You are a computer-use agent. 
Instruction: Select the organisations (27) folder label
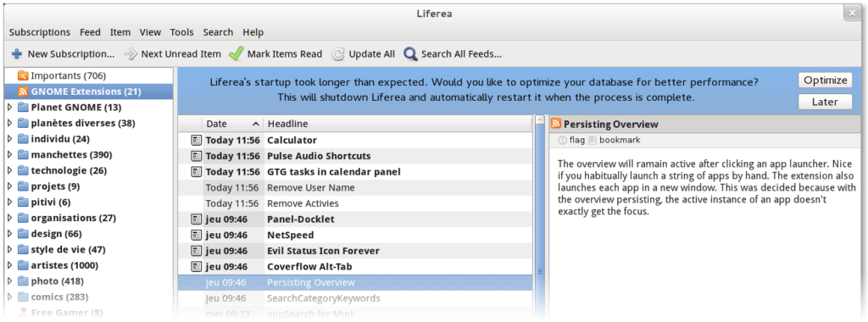pyautogui.click(x=73, y=218)
